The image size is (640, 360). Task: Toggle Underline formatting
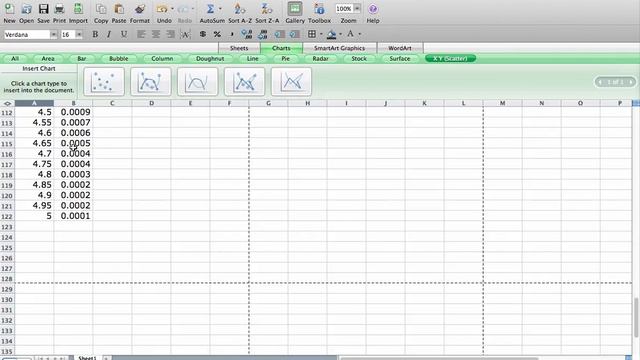pos(124,34)
